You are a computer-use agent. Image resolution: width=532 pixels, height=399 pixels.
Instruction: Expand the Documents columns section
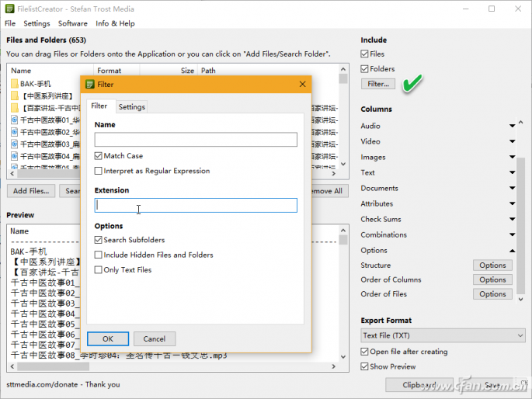tap(513, 188)
